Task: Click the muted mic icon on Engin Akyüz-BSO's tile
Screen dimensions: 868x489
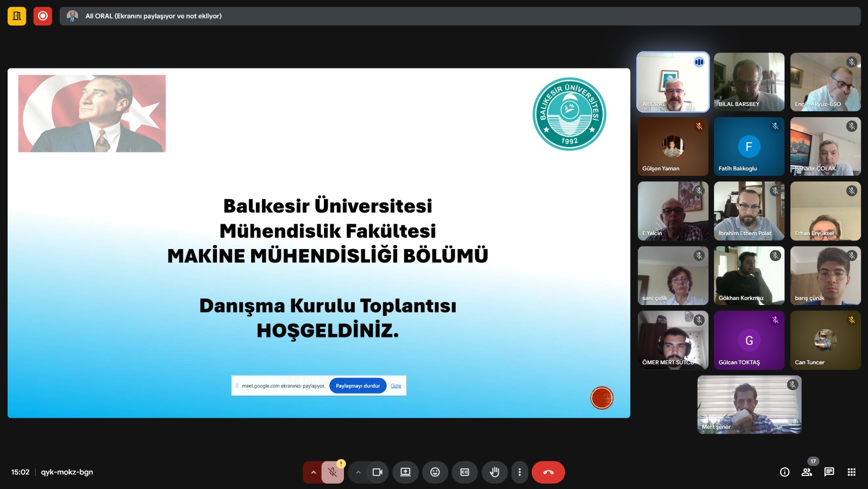Action: click(x=852, y=62)
